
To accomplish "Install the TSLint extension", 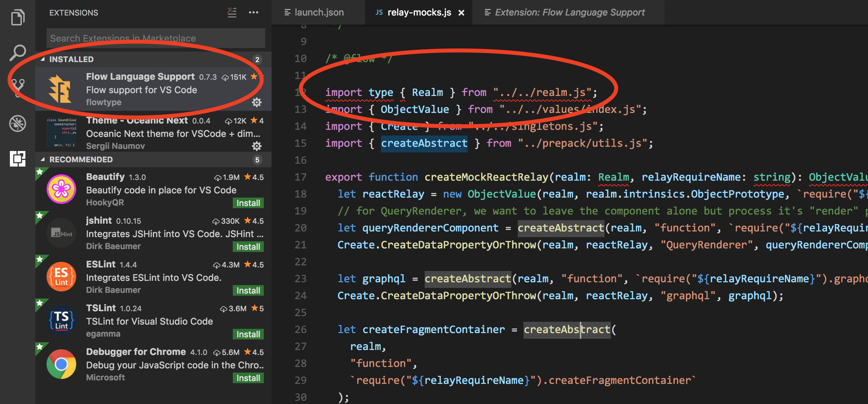I will click(x=248, y=334).
